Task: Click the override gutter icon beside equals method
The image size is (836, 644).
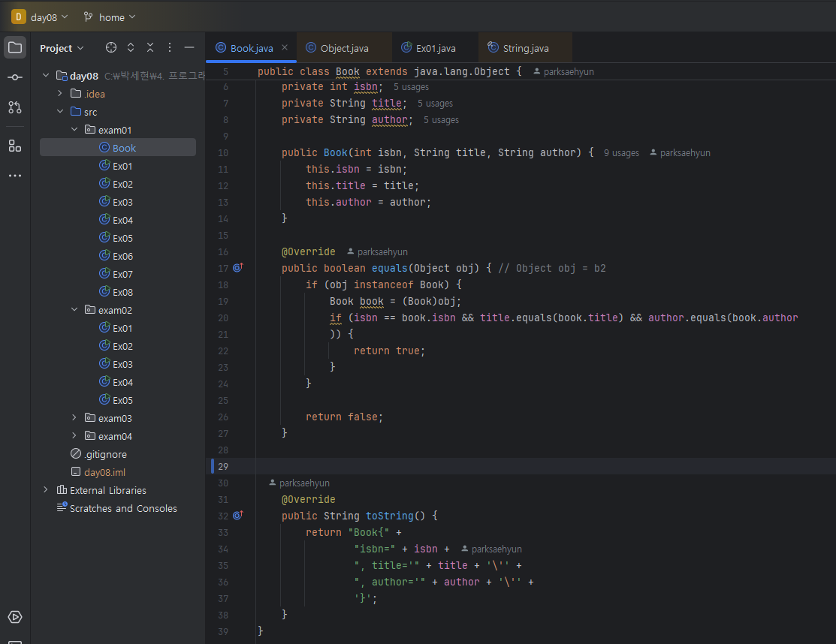Action: tap(238, 268)
